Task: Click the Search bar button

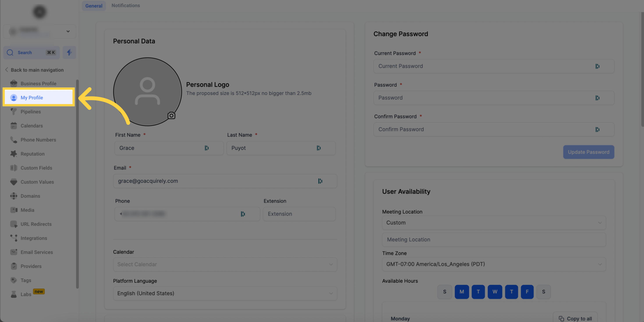Action: [x=32, y=53]
